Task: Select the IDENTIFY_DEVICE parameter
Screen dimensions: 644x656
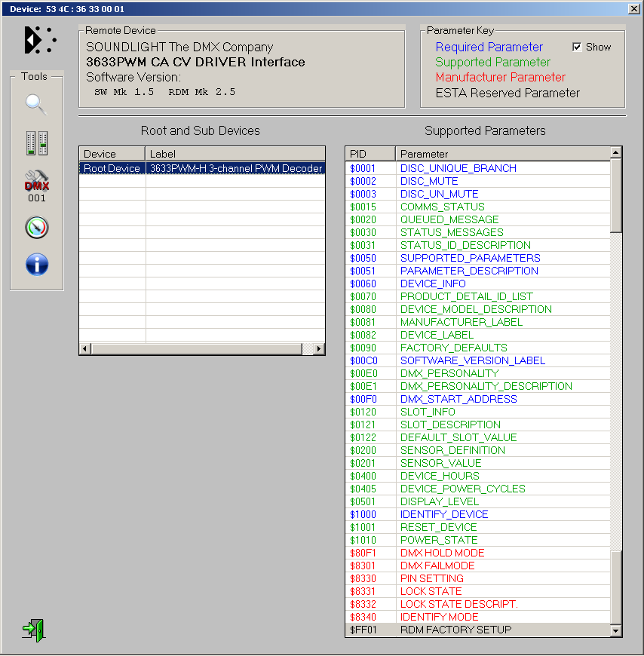Action: pos(444,514)
